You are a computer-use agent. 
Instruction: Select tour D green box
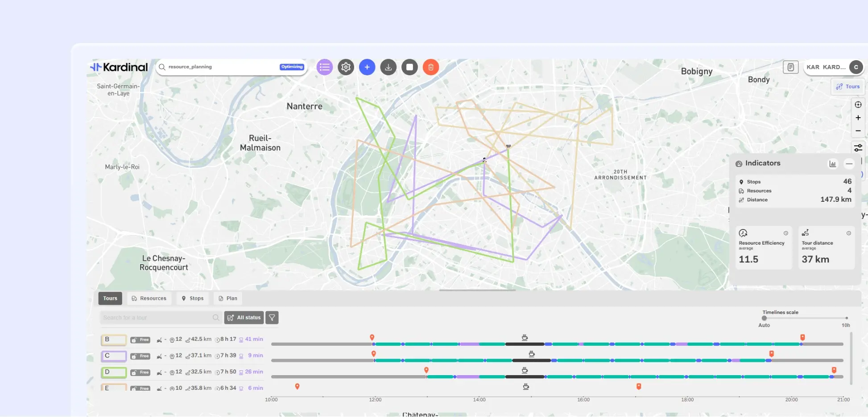pos(114,372)
